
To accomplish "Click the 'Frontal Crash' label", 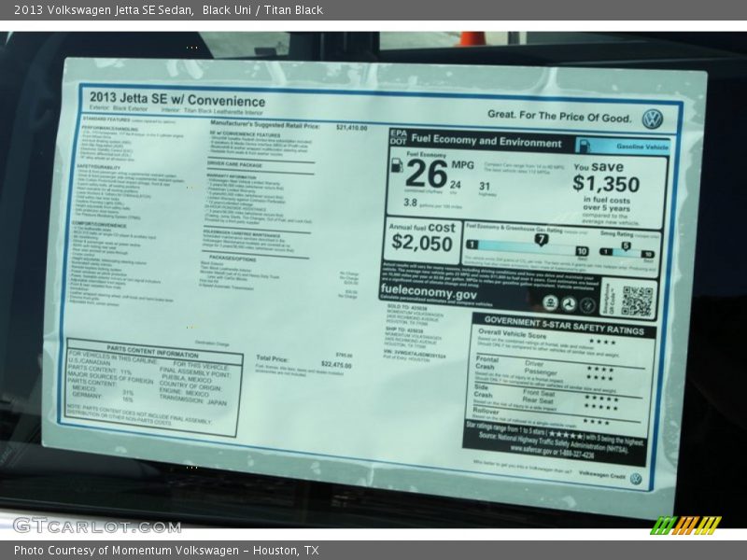I will 486,363.
